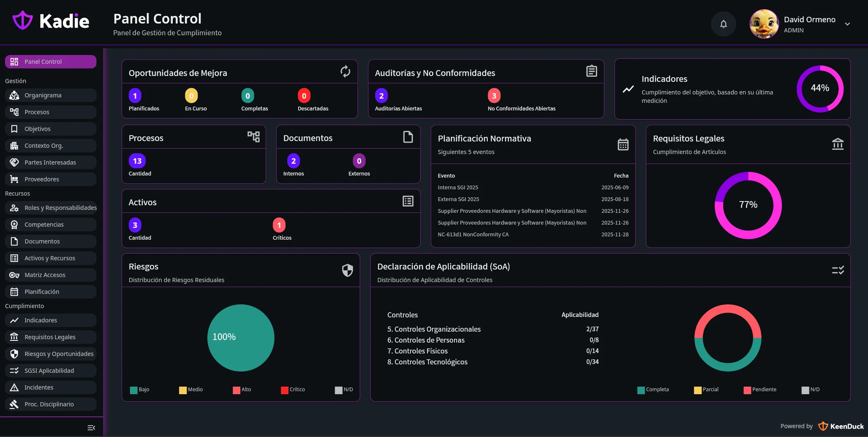
Task: Open the David Ormeno profile dropdown
Action: 848,24
